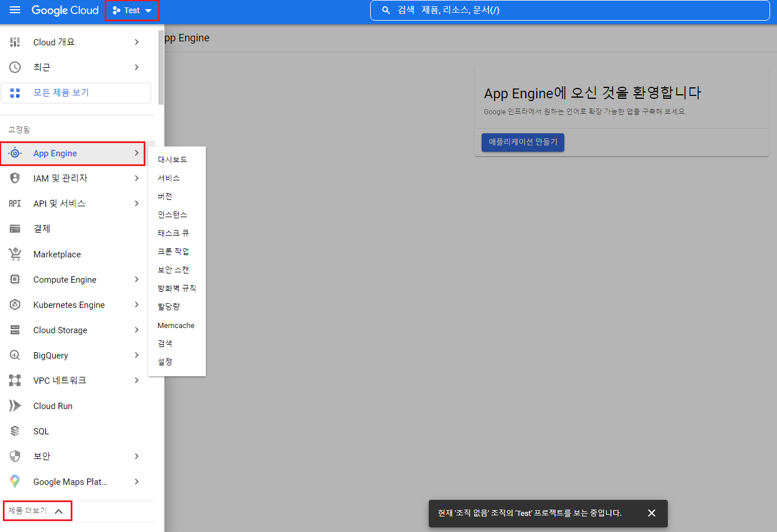Screen dimensions: 777x532
Task: Click the 결제 billing card icon
Action: 15,229
